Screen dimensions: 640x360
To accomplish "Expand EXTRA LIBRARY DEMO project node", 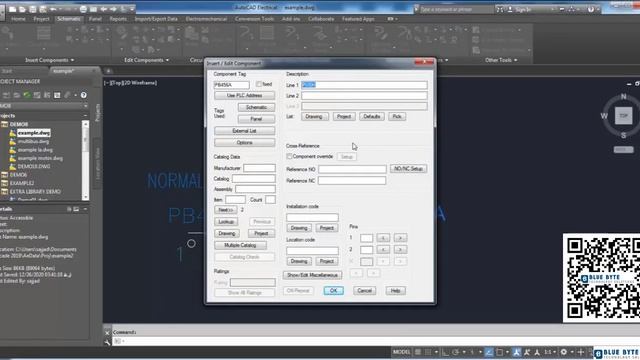I will [4, 191].
